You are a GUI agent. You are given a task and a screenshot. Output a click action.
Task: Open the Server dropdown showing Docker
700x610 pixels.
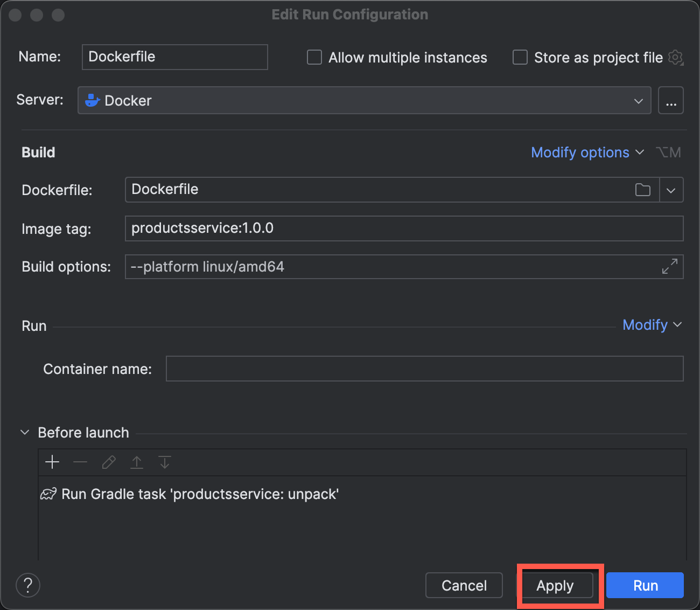(x=365, y=100)
